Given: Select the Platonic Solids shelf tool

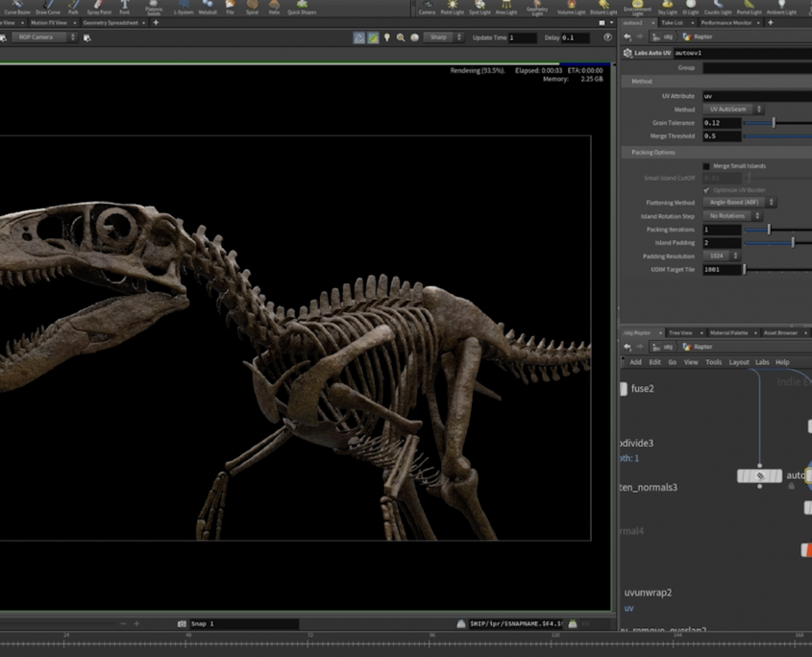Looking at the screenshot, I should [154, 8].
